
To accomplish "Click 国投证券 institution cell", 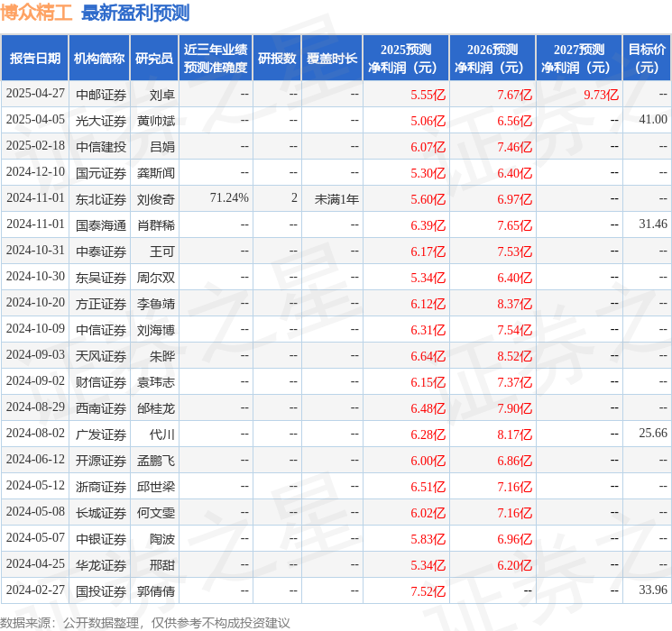I will [x=101, y=591].
